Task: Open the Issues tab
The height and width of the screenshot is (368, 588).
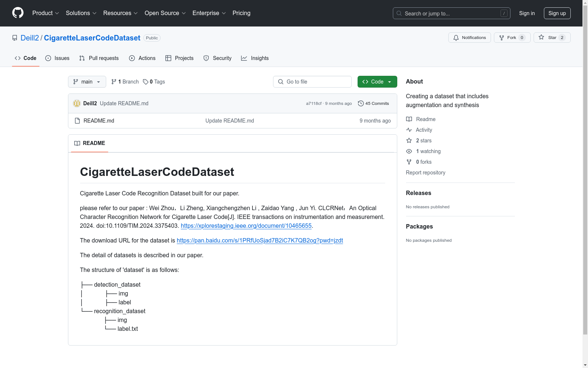Action: [57, 58]
